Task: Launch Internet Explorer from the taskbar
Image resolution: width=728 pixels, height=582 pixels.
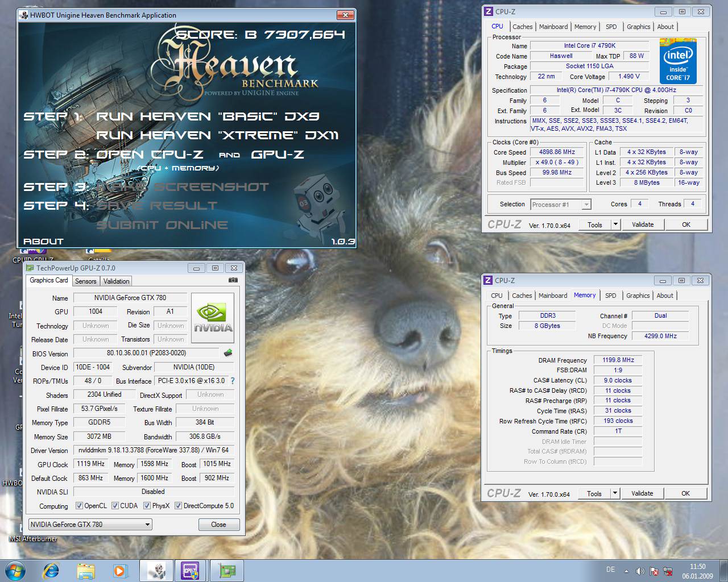Action: (x=51, y=570)
